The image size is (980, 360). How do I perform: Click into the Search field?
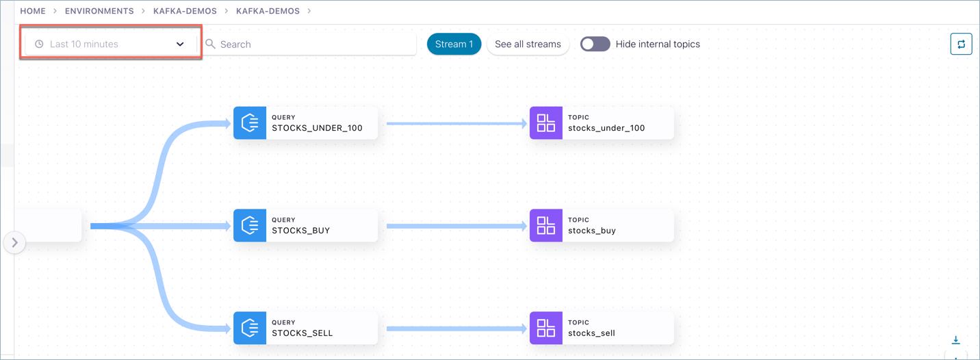pyautogui.click(x=315, y=44)
